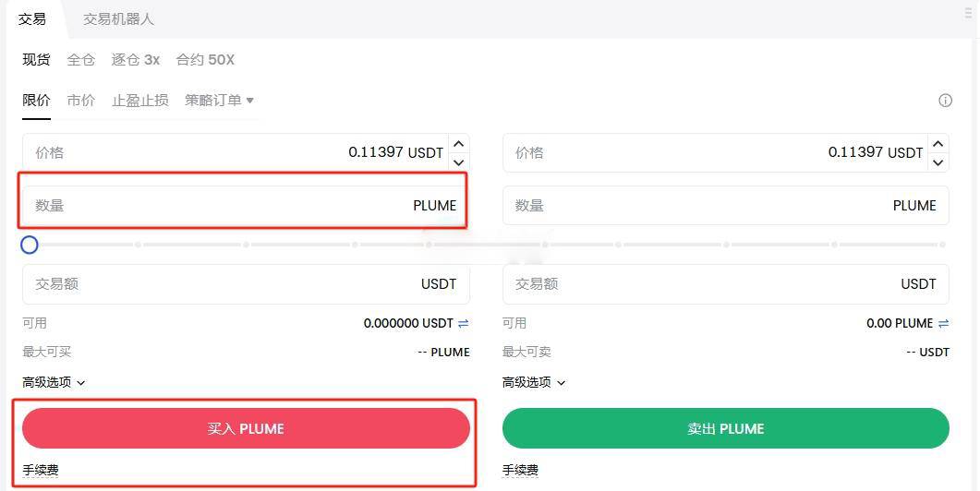Increase buy price with up arrow
The width and height of the screenshot is (980, 491).
[459, 144]
